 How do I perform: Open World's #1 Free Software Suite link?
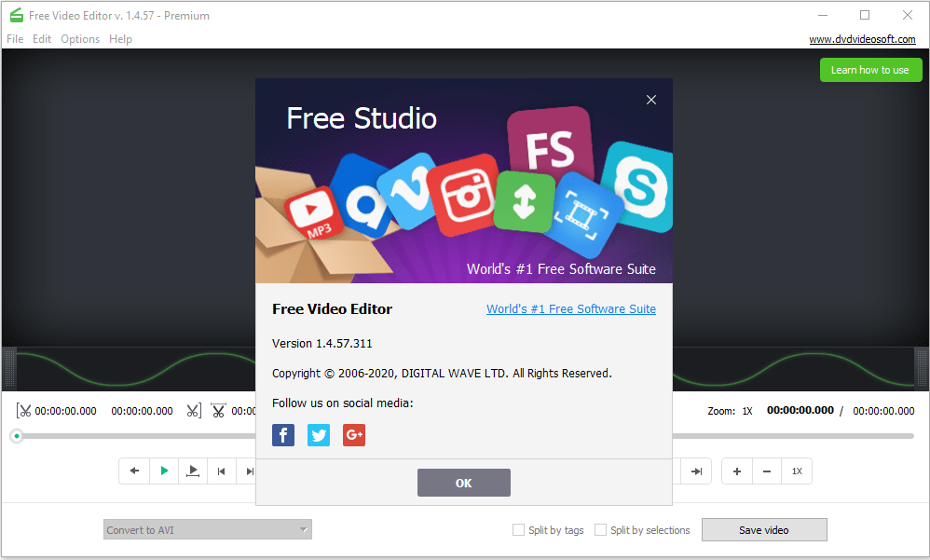pyautogui.click(x=571, y=309)
